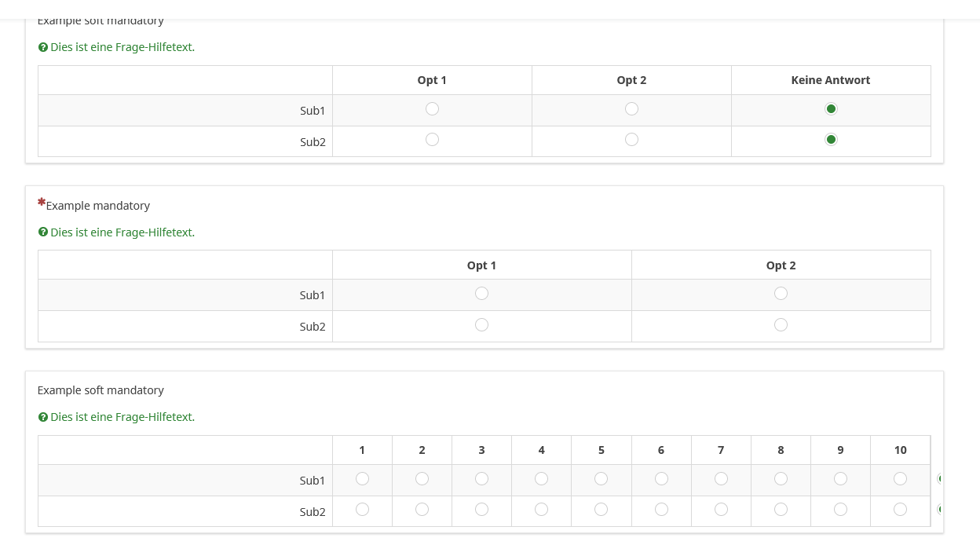Image resolution: width=980 pixels, height=556 pixels.
Task: Pick Opt 2 for Sub2 in Example mandatory
Action: coord(781,325)
